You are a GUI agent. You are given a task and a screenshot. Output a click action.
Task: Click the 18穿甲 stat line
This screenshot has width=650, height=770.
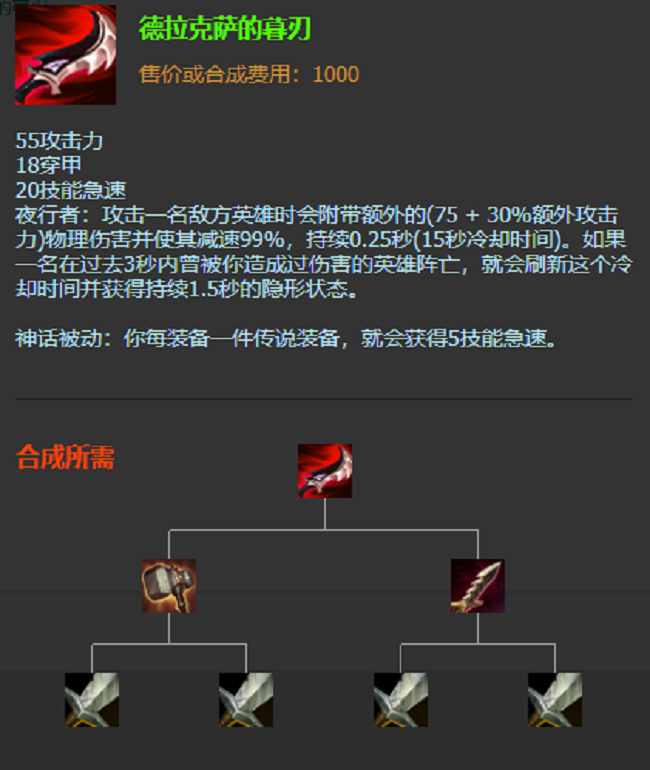(48, 165)
